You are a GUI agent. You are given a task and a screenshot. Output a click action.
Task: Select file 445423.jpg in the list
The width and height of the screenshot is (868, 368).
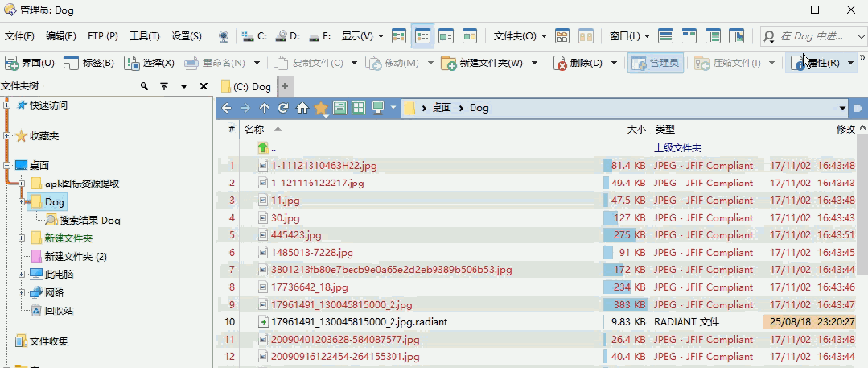coord(296,235)
